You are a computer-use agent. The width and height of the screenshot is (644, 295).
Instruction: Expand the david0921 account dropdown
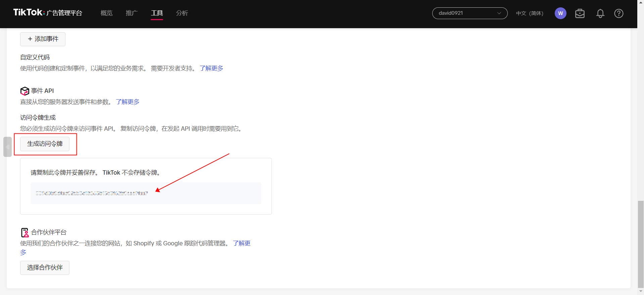[470, 13]
